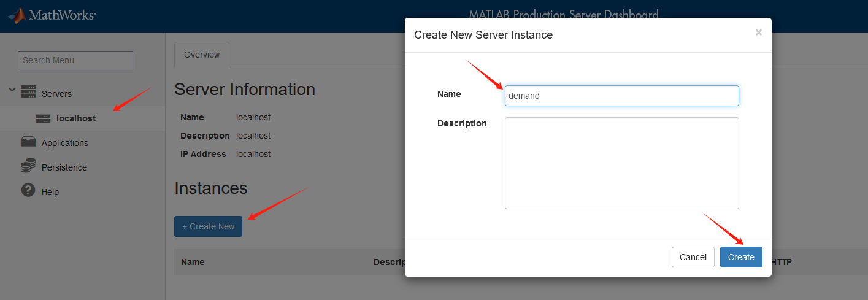Image resolution: width=868 pixels, height=300 pixels.
Task: Open Applications in the sidebar
Action: [x=65, y=143]
